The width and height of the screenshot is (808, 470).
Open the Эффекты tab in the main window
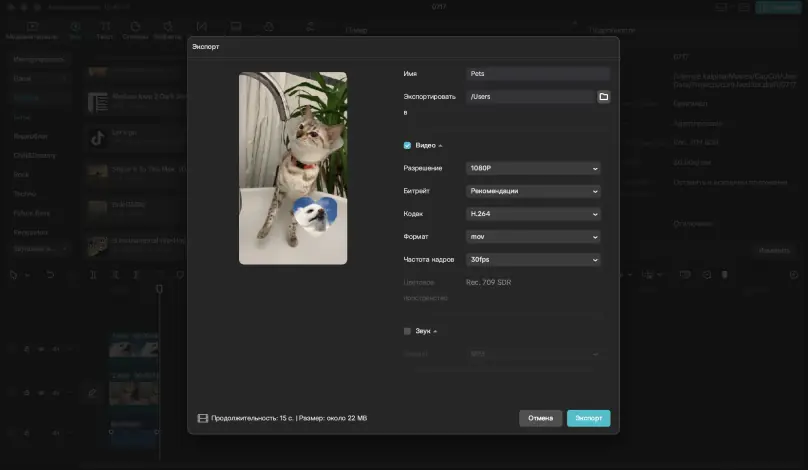167,30
